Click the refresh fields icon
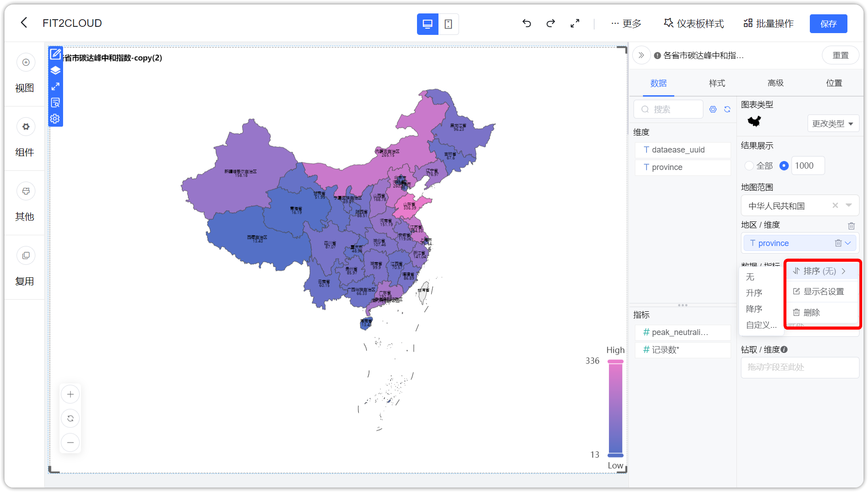The image size is (868, 492). [727, 109]
